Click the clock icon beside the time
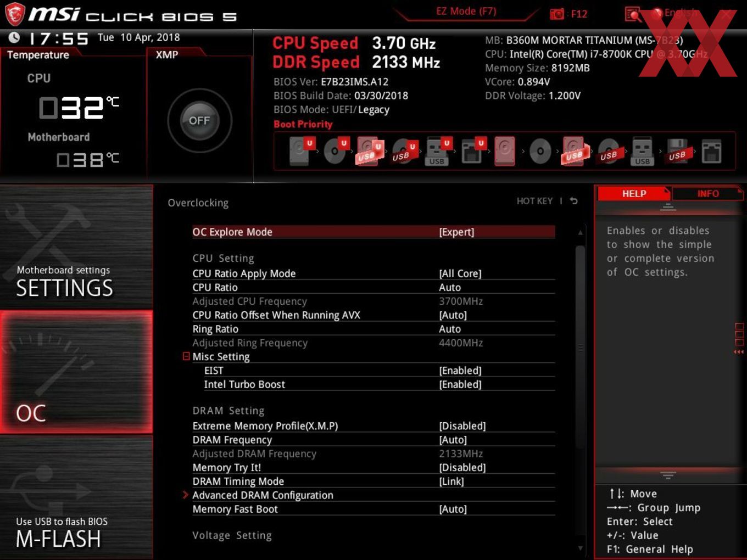Image resolution: width=747 pixels, height=560 pixels. point(14,37)
